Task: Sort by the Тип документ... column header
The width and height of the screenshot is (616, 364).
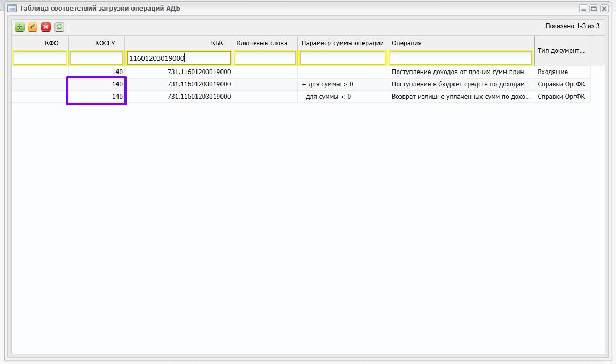Action: [x=562, y=51]
